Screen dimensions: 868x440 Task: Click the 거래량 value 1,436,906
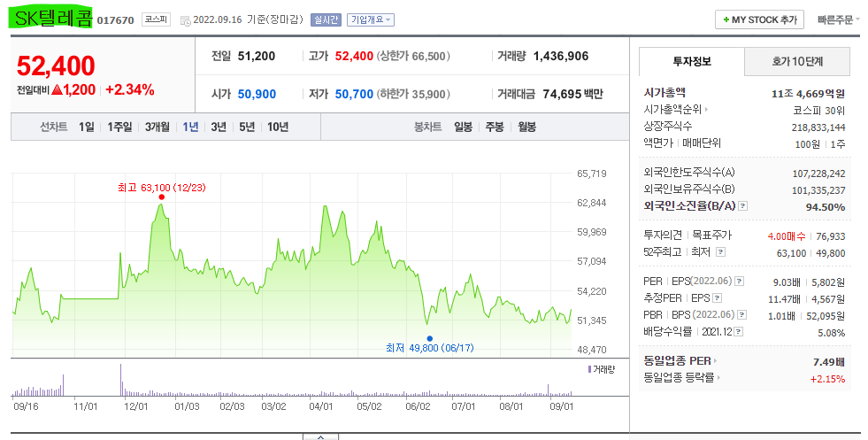[x=561, y=56]
